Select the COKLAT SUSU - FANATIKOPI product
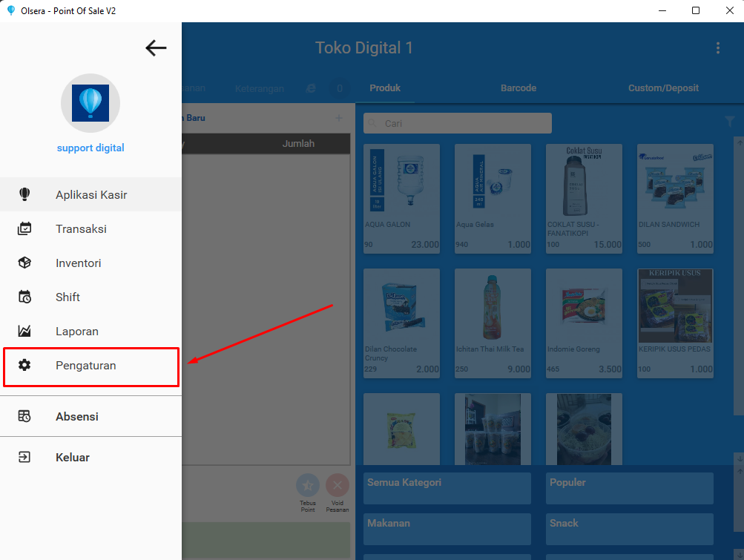 point(584,198)
